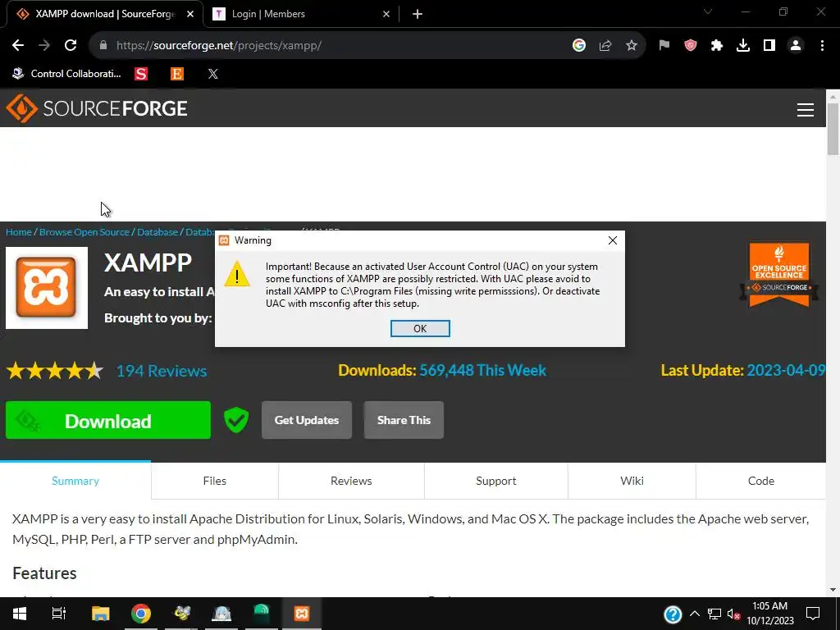Close the XAMPP download SourceForge tab

point(190,14)
